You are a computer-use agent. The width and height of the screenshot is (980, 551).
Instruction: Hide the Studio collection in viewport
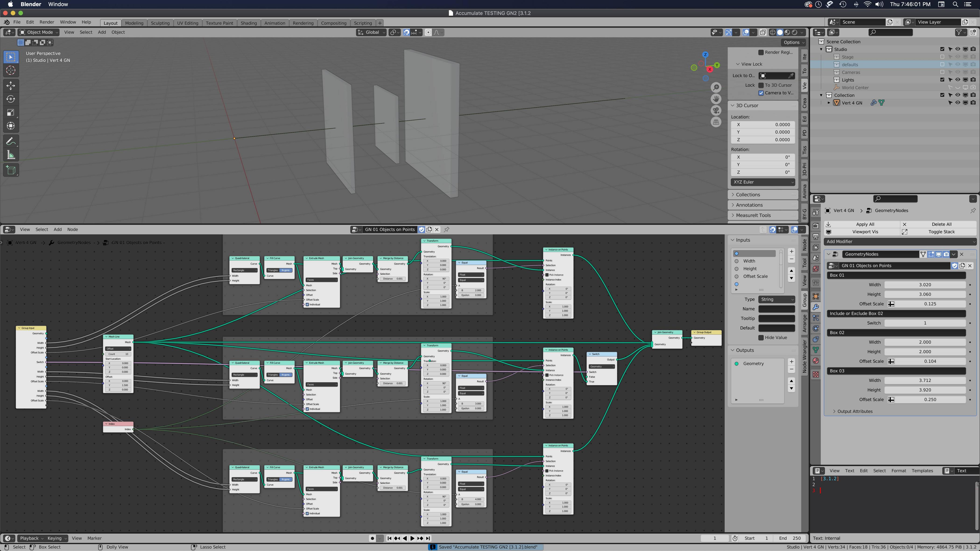coord(958,49)
